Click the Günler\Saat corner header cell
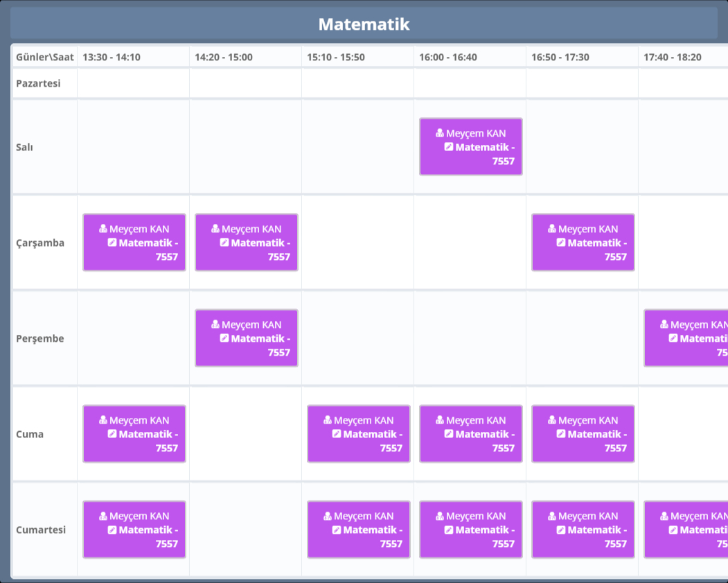 [44, 57]
